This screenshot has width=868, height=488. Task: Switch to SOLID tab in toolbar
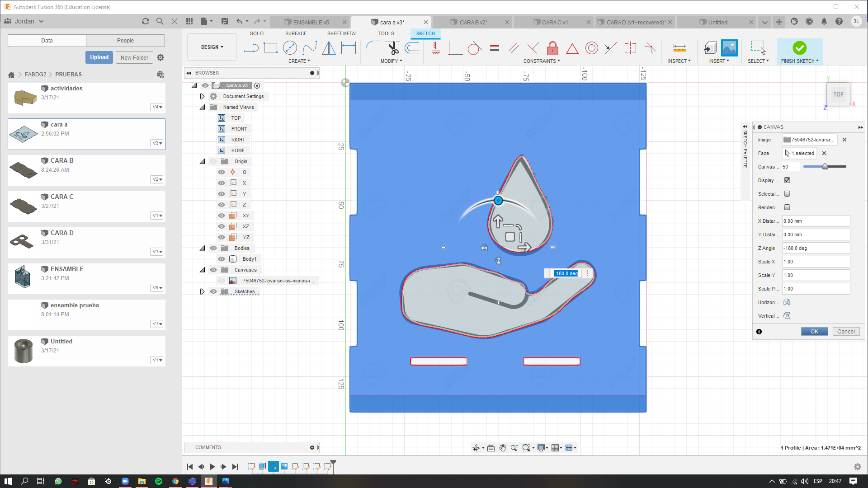click(256, 33)
